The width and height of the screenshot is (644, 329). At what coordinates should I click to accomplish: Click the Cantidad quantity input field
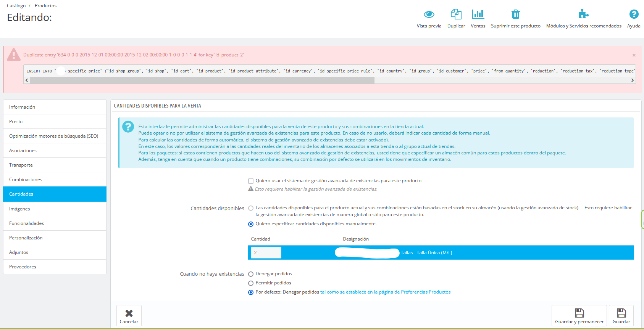[x=266, y=252]
